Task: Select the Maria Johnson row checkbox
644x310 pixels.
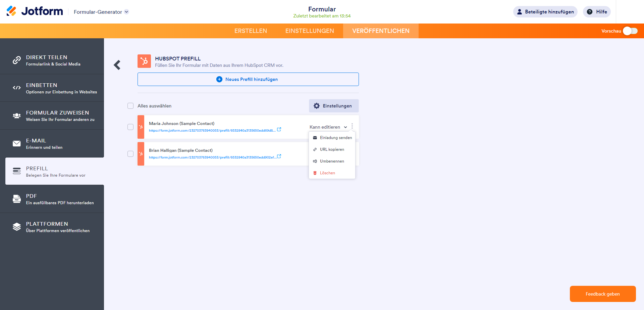Action: (x=130, y=127)
